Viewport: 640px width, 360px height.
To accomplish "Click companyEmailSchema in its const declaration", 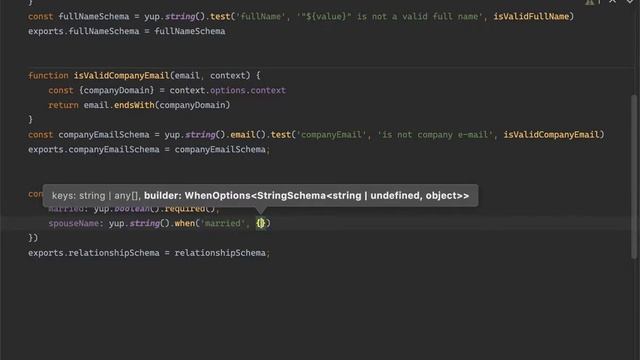I will [x=104, y=135].
